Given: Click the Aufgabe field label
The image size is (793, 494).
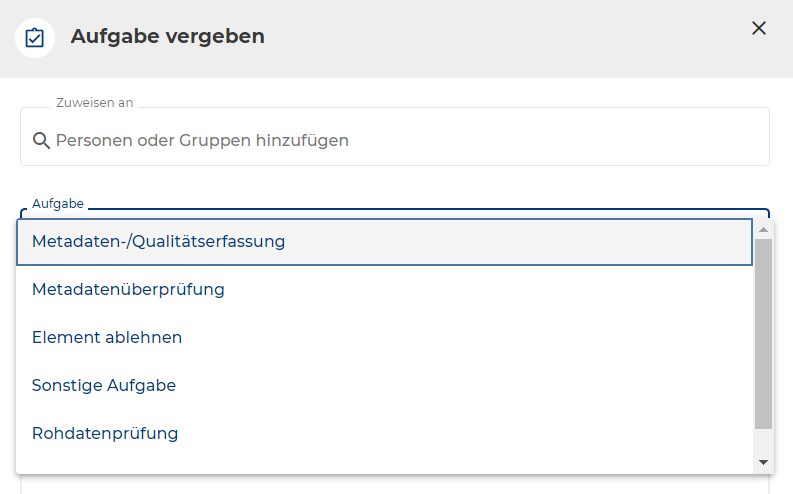Looking at the screenshot, I should click(58, 204).
